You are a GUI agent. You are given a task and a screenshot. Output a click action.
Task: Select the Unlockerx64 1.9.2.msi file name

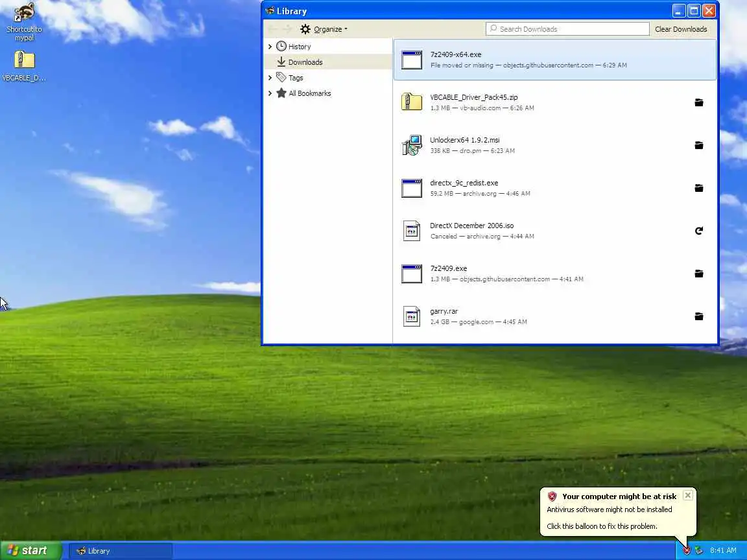[464, 140]
